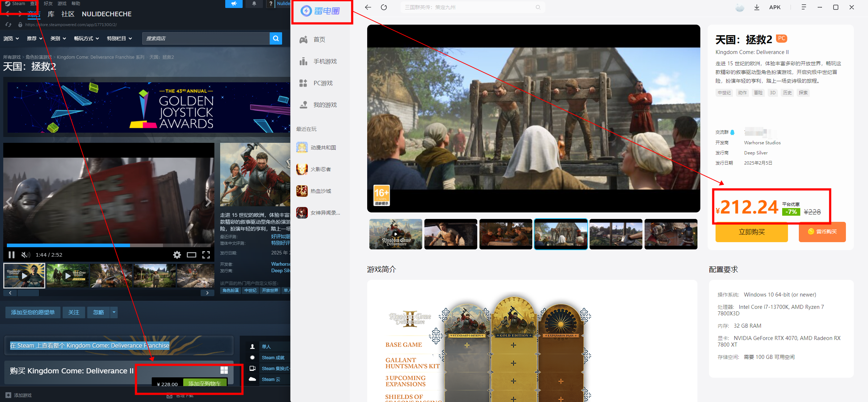Open Steam notifications bell

pos(254,4)
